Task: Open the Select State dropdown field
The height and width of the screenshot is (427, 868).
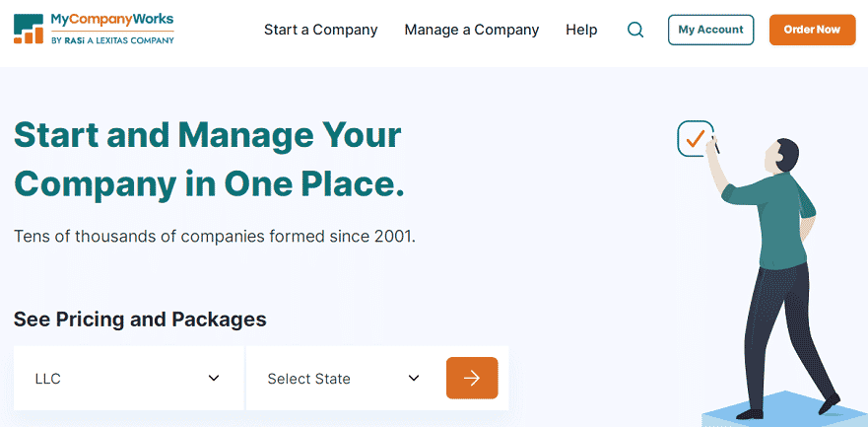Action: point(344,379)
